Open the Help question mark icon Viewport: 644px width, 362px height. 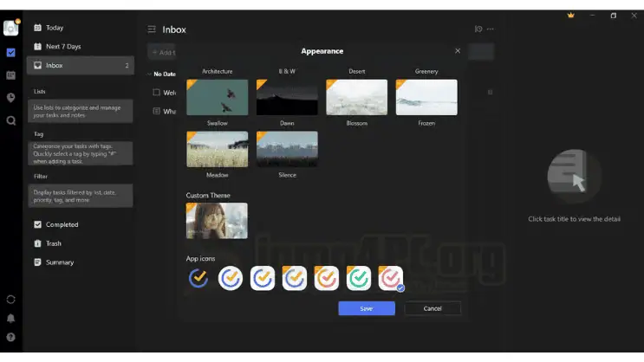(11, 337)
